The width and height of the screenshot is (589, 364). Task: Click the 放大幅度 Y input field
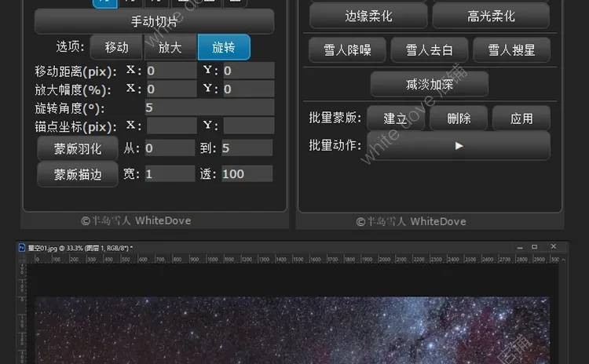(x=249, y=89)
